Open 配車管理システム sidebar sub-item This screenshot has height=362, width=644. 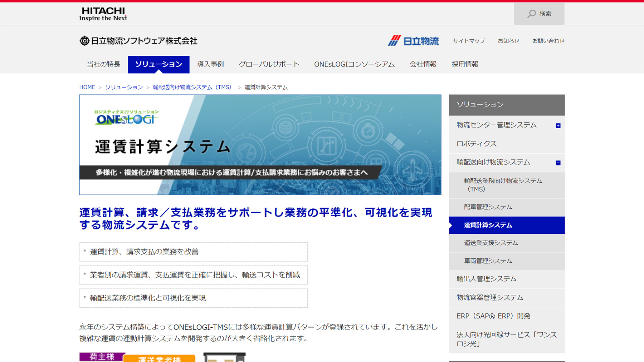(507, 207)
